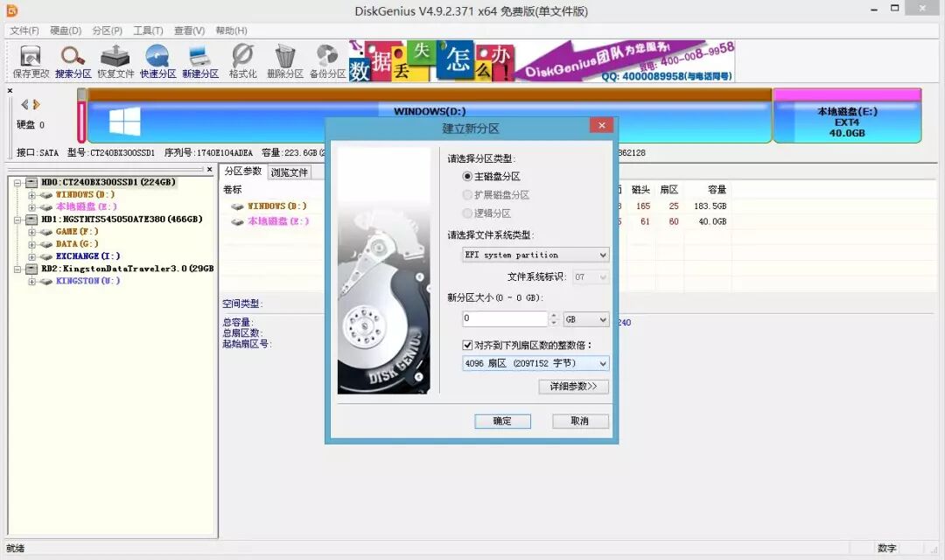Select KINGSTON (U:) in the disk tree
Viewport: 945px width, 560px height.
point(88,281)
